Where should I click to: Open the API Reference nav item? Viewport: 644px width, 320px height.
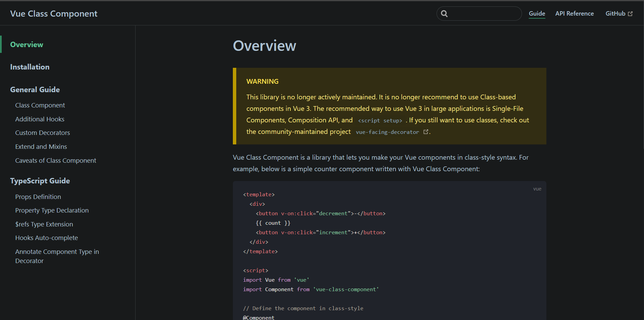pyautogui.click(x=575, y=14)
